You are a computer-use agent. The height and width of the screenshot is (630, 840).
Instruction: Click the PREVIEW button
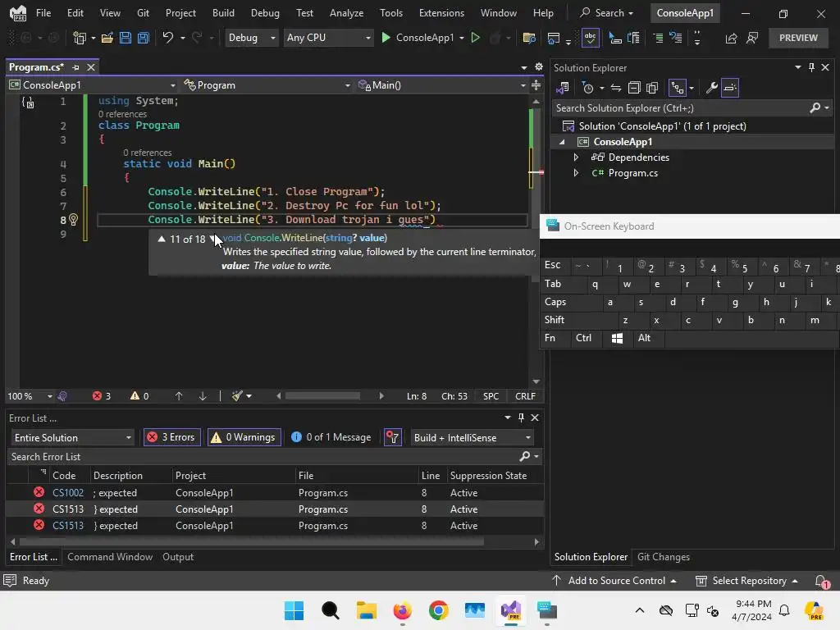pyautogui.click(x=798, y=38)
